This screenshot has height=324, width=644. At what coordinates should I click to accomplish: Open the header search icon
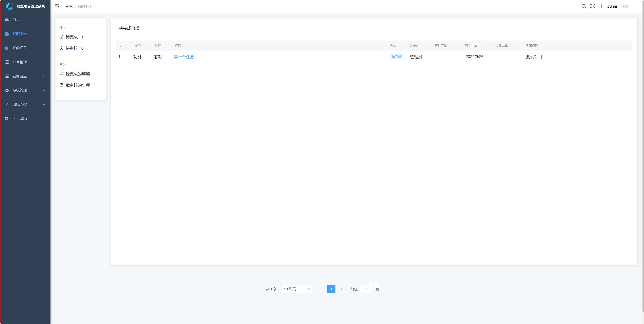(584, 6)
